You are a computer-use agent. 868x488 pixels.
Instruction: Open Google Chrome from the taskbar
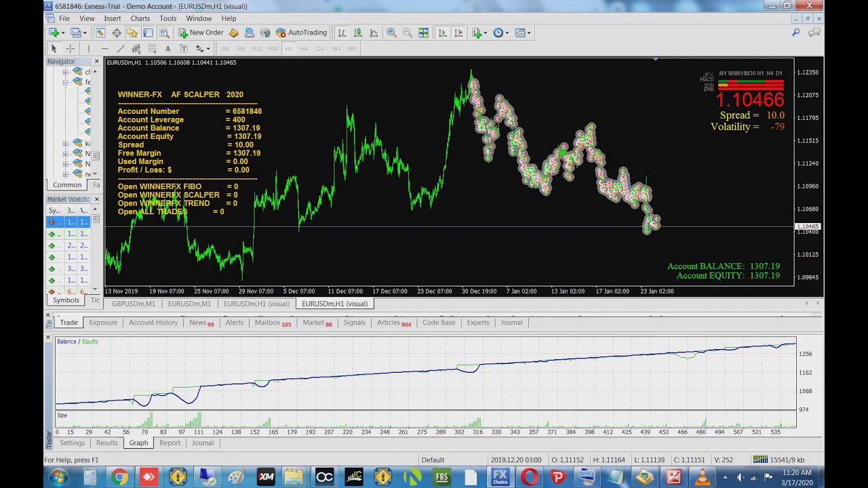coord(119,477)
